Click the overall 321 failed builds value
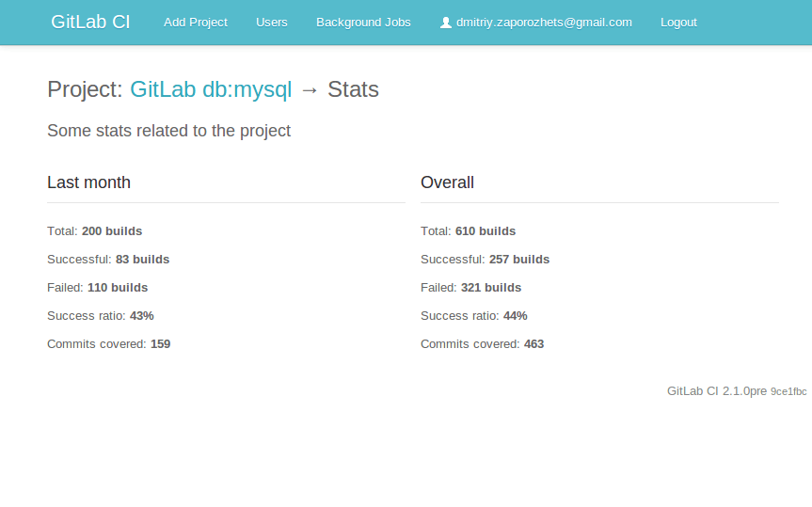812x507 pixels. pyautogui.click(x=491, y=288)
